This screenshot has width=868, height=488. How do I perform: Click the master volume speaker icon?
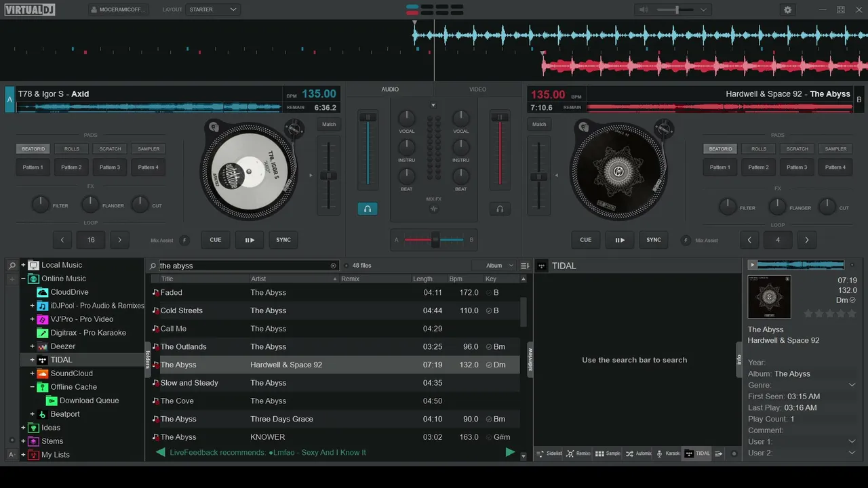[644, 9]
